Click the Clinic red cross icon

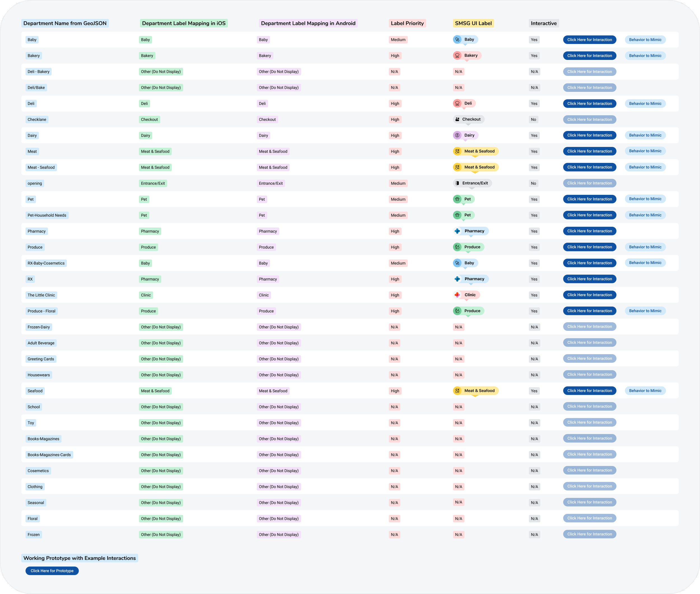[x=457, y=295]
